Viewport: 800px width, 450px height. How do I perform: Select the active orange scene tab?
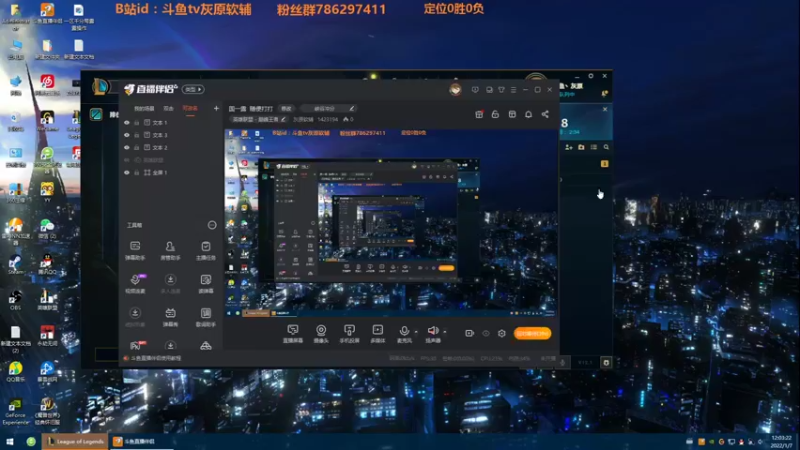190,108
